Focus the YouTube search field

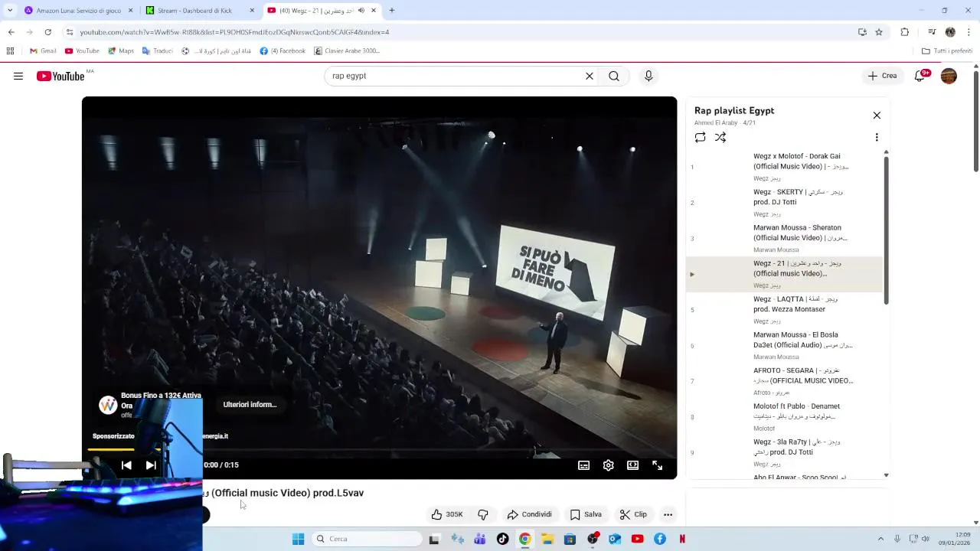456,76
